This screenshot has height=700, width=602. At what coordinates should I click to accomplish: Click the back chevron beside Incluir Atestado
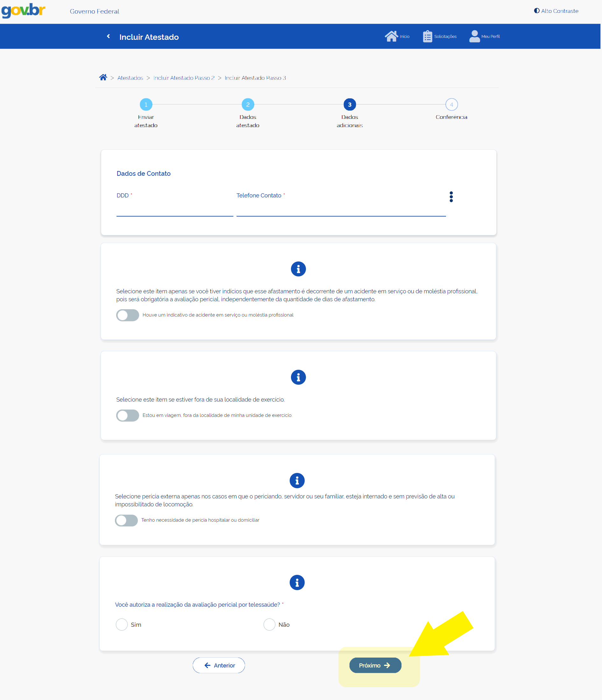tap(108, 37)
